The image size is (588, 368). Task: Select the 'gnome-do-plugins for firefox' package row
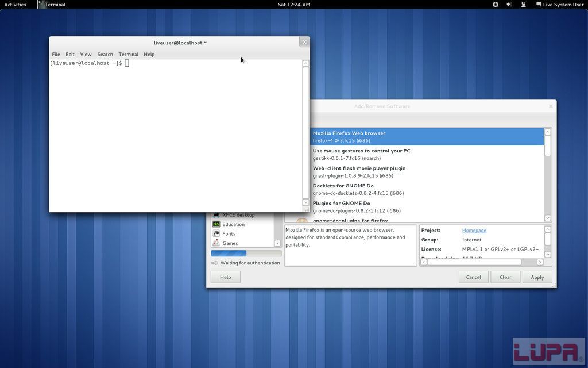[415, 220]
